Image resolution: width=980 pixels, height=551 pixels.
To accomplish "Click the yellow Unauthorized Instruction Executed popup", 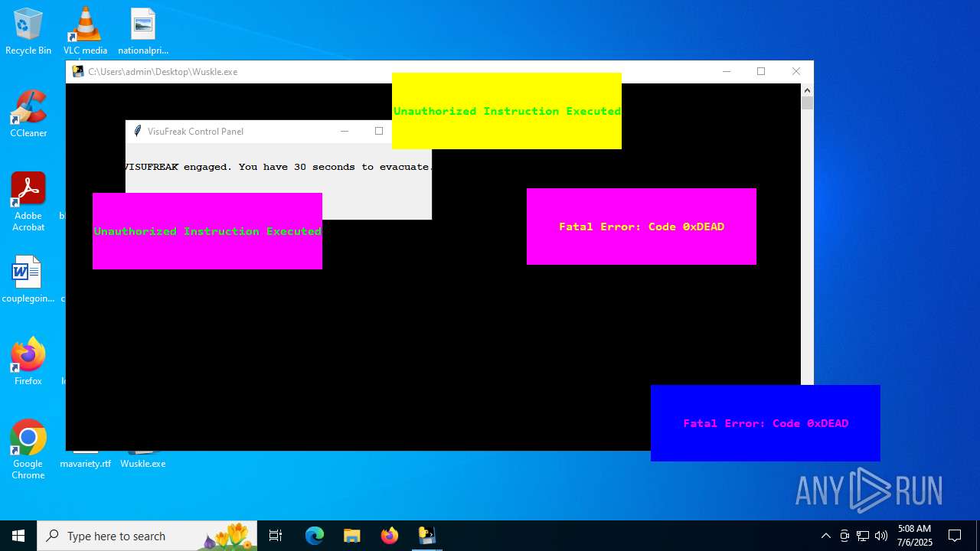I will tap(507, 111).
